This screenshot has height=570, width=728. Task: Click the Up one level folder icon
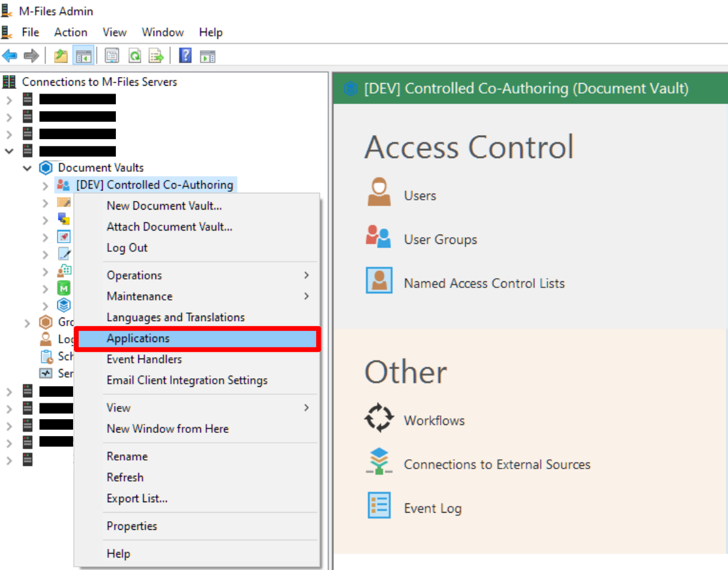click(61, 56)
